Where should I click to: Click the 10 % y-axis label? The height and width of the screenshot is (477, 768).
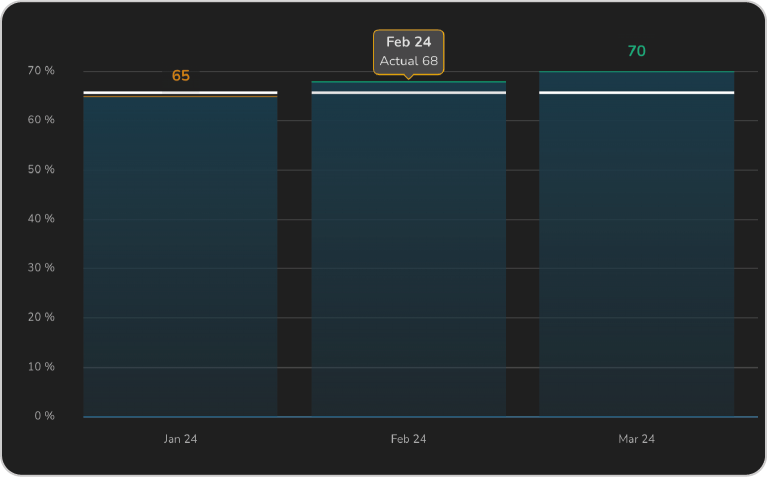click(41, 367)
